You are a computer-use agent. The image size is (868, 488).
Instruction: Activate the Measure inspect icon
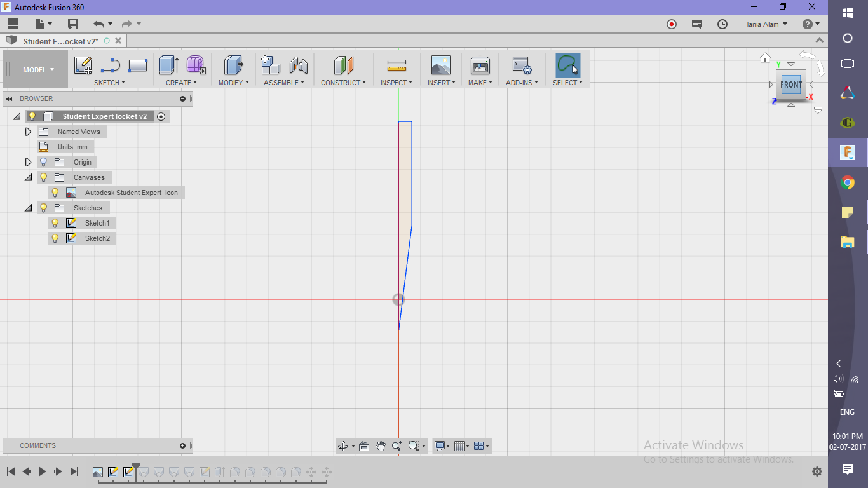pyautogui.click(x=397, y=65)
